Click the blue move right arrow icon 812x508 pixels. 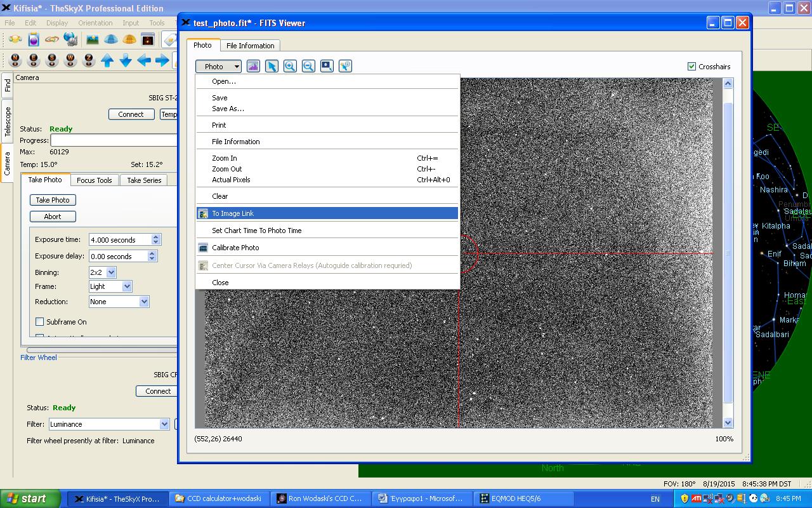pyautogui.click(x=162, y=60)
